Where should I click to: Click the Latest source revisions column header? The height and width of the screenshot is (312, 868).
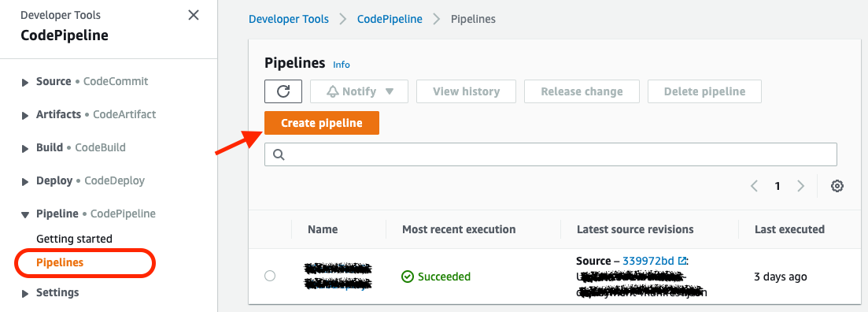(635, 229)
